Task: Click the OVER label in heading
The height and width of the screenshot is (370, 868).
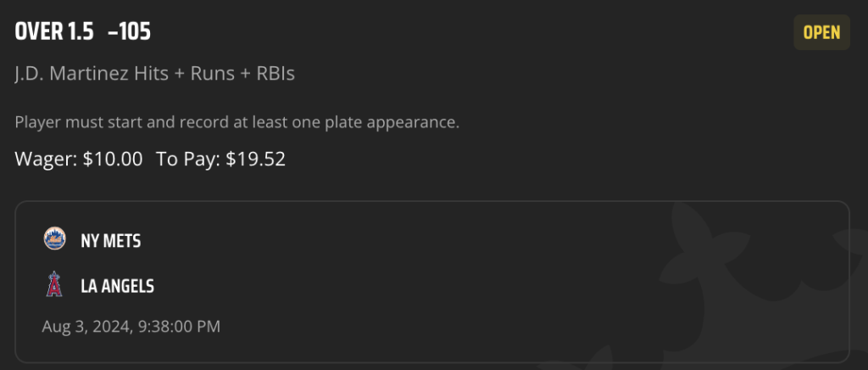Action: click(x=39, y=32)
